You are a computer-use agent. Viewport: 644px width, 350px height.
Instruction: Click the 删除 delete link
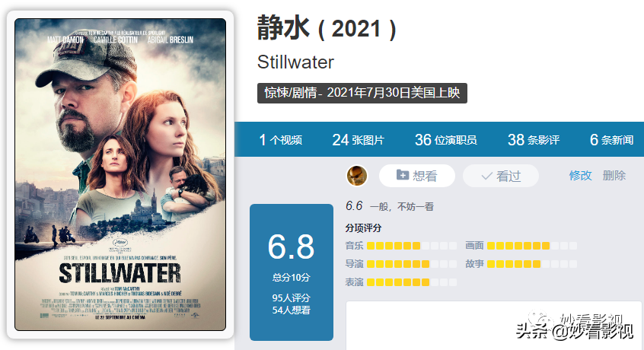(614, 176)
